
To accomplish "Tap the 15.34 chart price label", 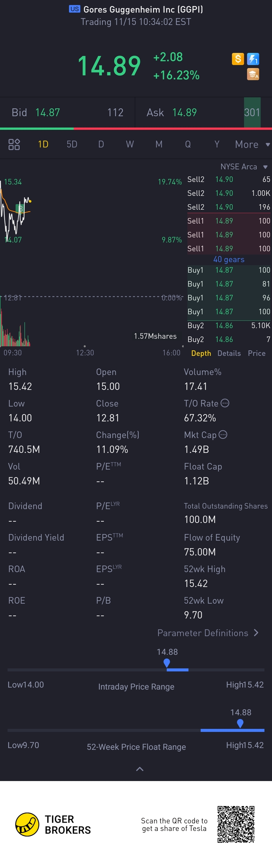I will (13, 182).
